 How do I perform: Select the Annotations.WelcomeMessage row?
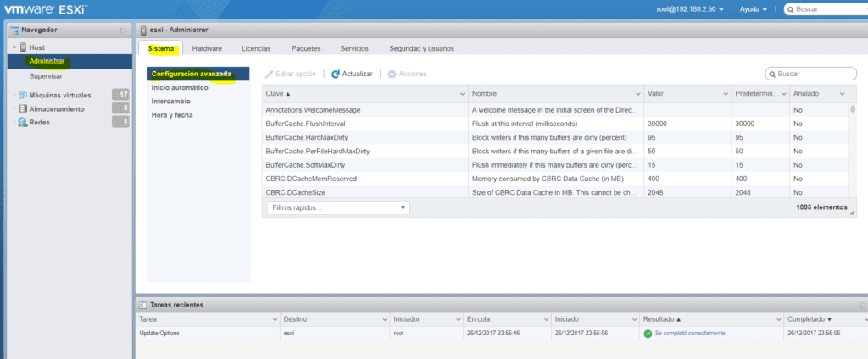555,110
